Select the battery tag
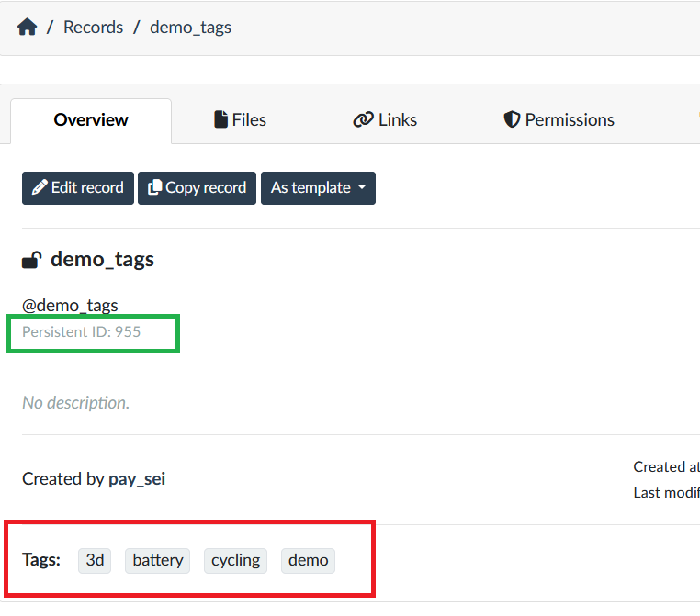This screenshot has width=700, height=616. click(x=158, y=560)
